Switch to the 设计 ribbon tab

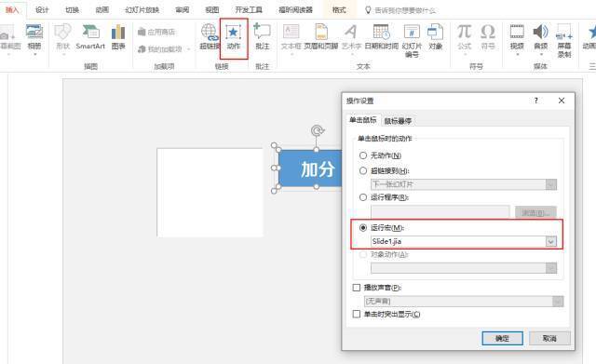click(42, 10)
